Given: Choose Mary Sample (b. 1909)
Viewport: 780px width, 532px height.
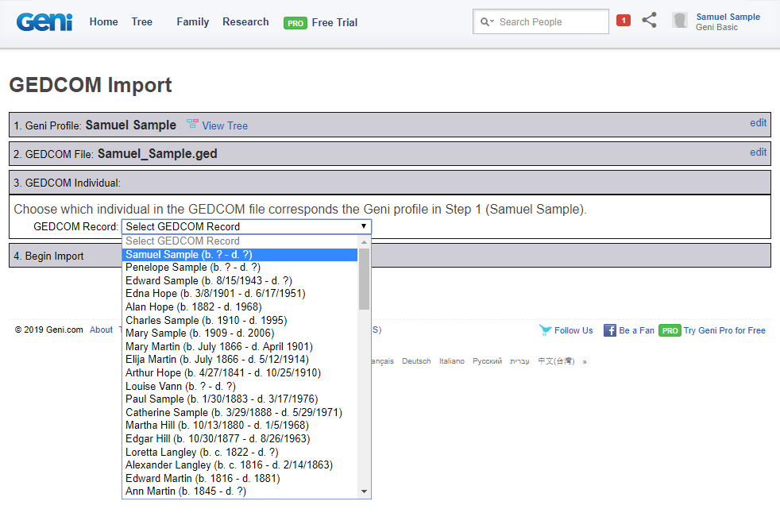Looking at the screenshot, I should (239, 333).
